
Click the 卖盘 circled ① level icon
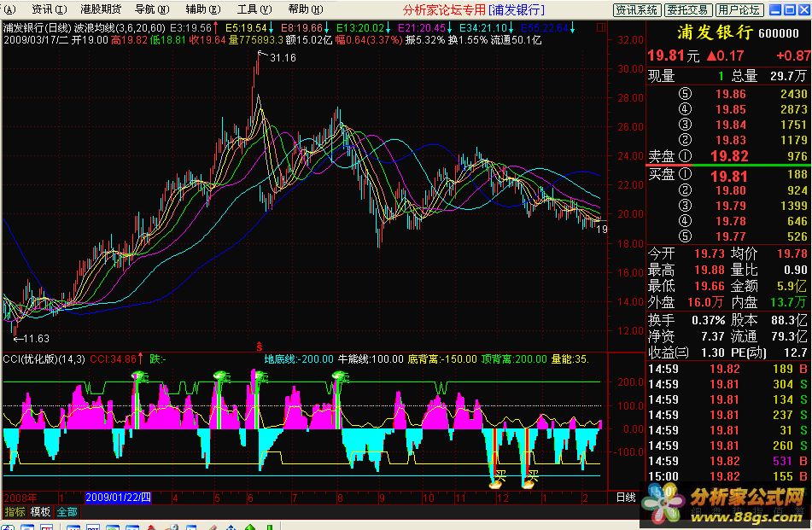pyautogui.click(x=685, y=156)
